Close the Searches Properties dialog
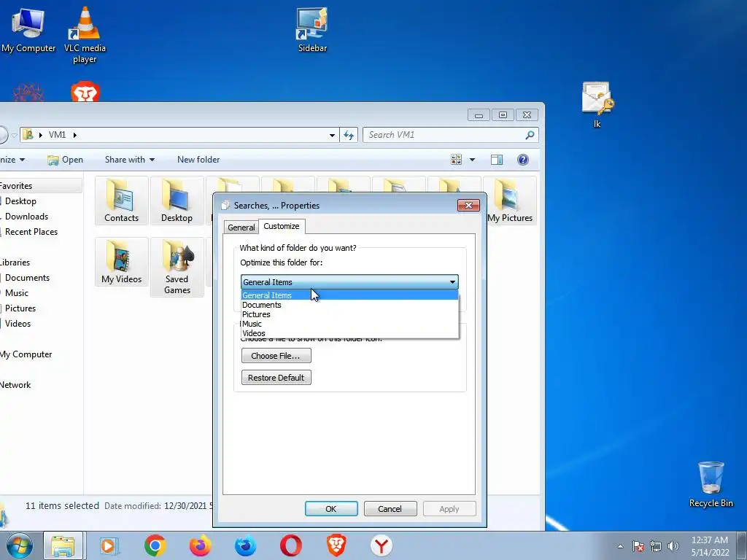This screenshot has height=560, width=747. point(468,205)
